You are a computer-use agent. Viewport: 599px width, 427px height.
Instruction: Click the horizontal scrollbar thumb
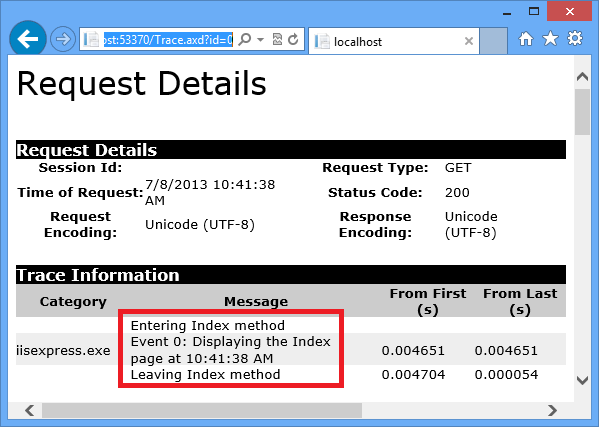[x=202, y=411]
